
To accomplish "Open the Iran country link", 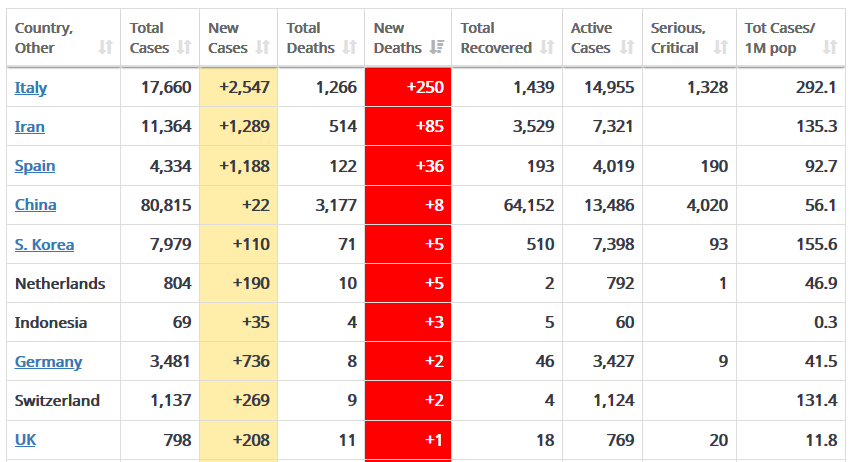I will tap(29, 127).
